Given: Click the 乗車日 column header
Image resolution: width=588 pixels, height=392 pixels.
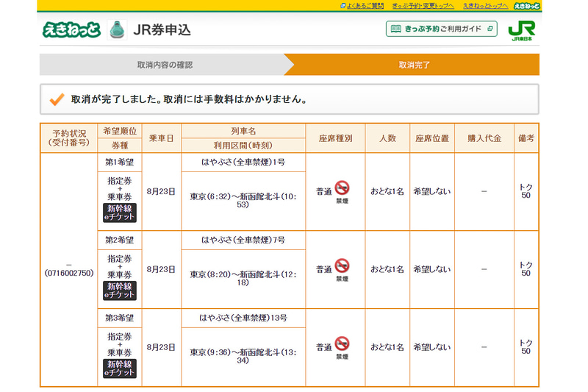Looking at the screenshot, I should (x=161, y=138).
